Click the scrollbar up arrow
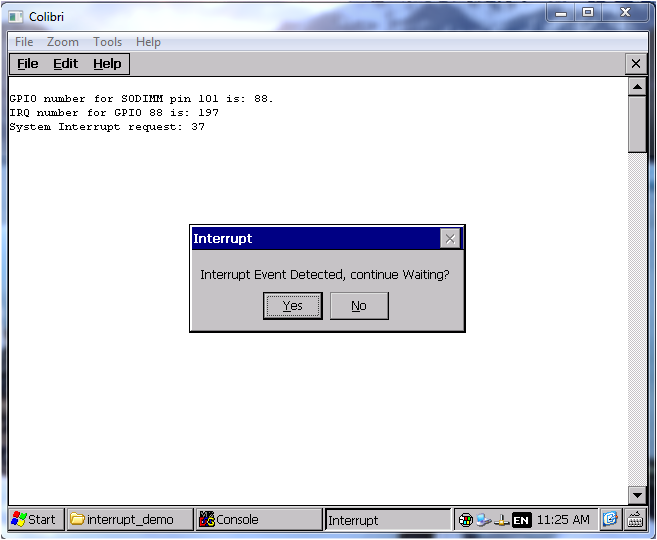The height and width of the screenshot is (540, 657). coord(637,87)
